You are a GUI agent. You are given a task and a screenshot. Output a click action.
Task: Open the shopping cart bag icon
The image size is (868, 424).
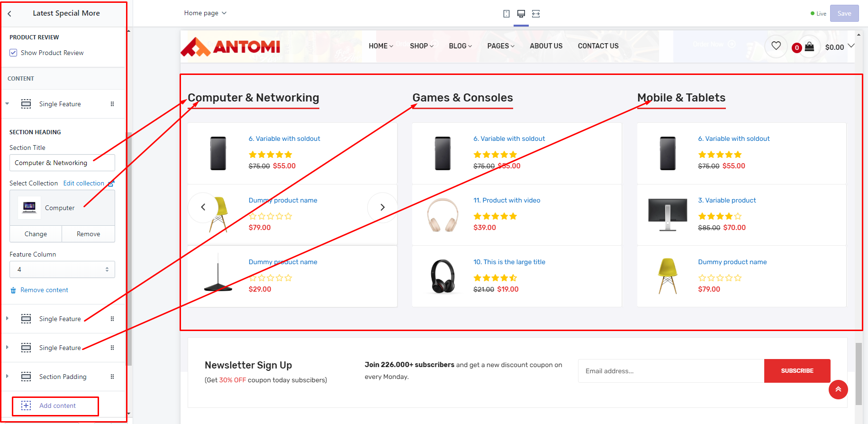809,46
